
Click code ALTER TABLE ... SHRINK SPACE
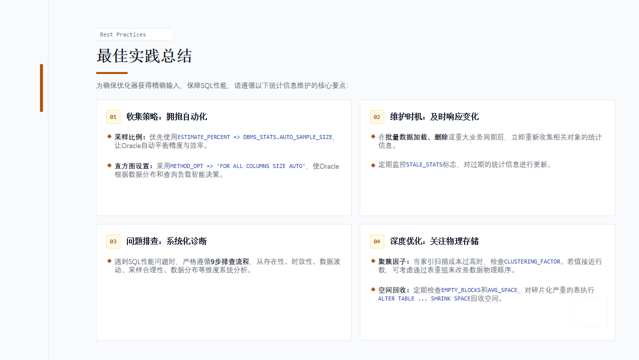pos(424,298)
